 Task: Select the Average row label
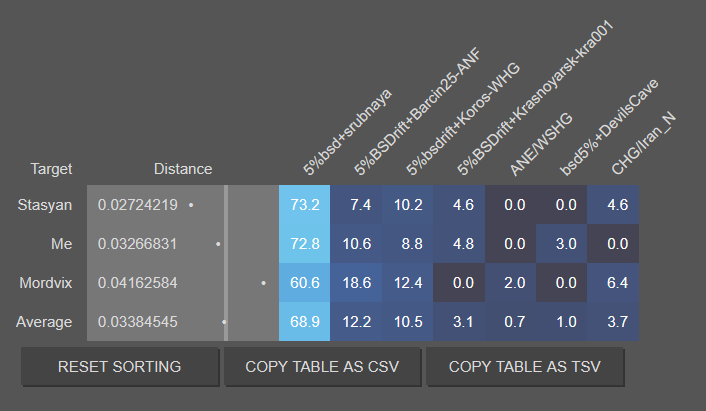coord(44,322)
